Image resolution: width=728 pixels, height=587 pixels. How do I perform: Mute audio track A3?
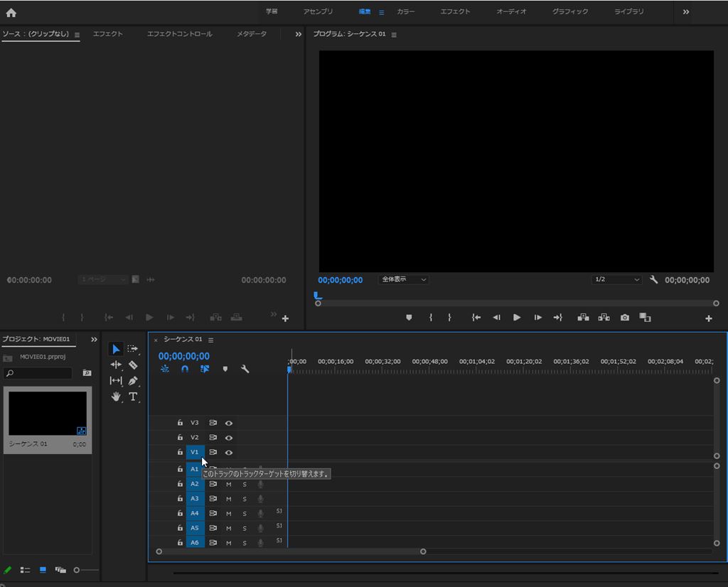point(229,499)
